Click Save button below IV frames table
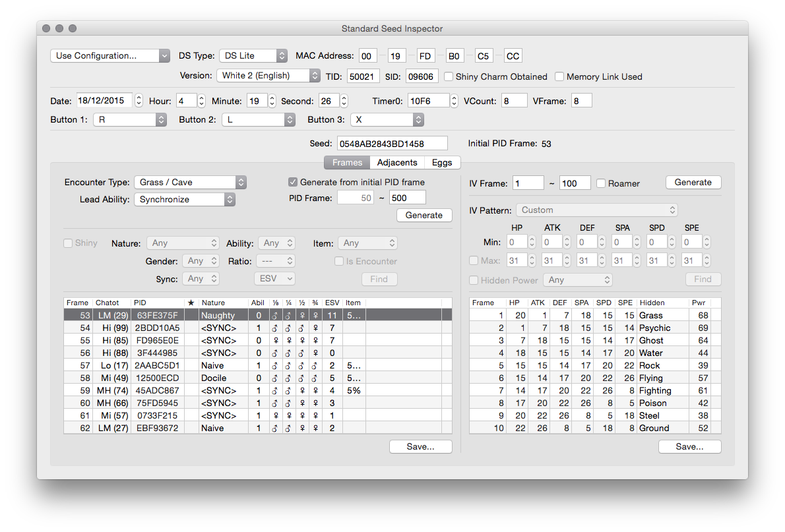This screenshot has width=785, height=532. pyautogui.click(x=689, y=446)
